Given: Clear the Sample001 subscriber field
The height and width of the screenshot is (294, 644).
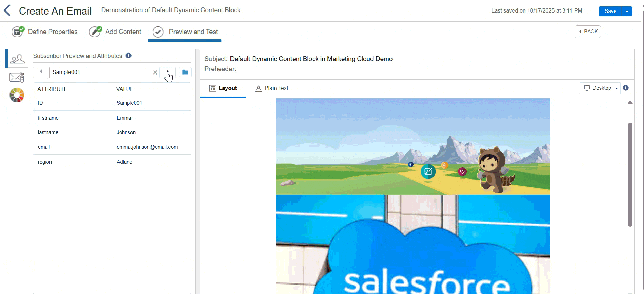Looking at the screenshot, I should (x=155, y=72).
